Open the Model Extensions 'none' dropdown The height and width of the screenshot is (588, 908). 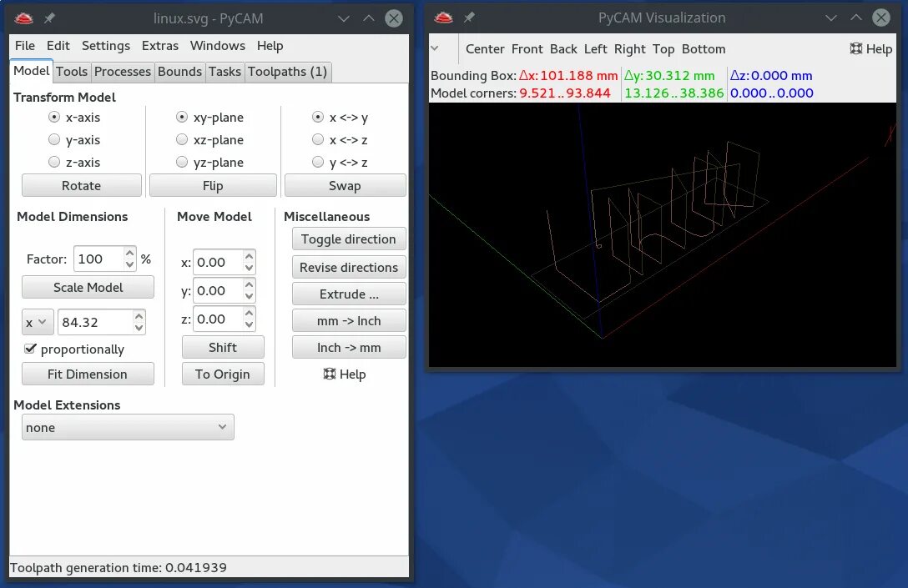(128, 427)
